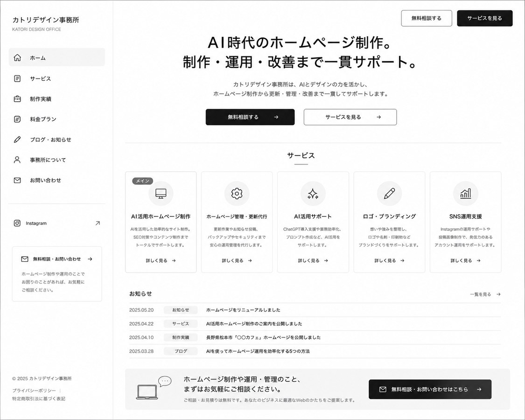The image size is (525, 420).
Task: Open the 一覧を見る news list link
Action: pyautogui.click(x=485, y=294)
